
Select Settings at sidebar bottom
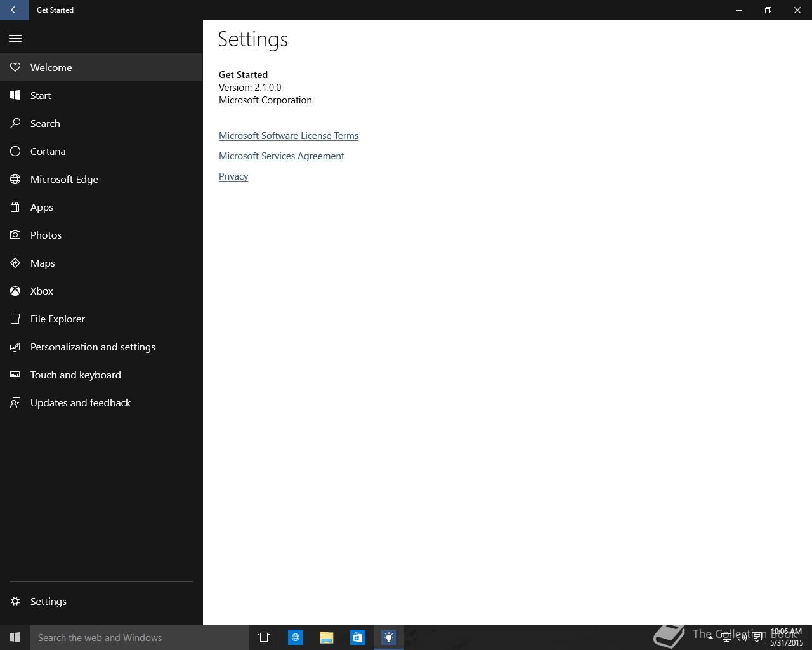[101, 601]
